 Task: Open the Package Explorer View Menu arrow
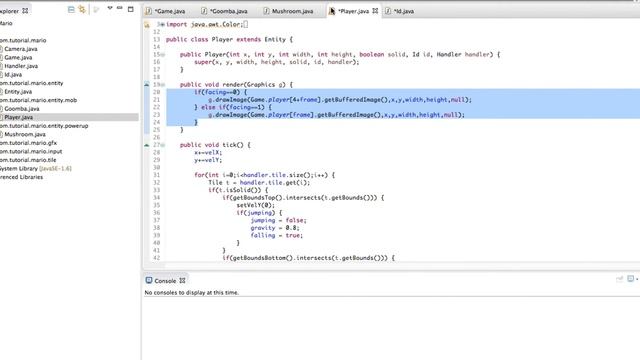click(x=110, y=8)
